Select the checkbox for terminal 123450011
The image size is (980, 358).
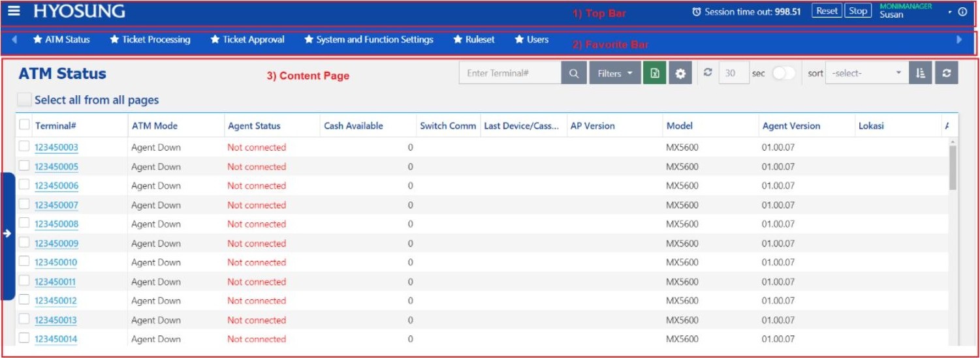(24, 280)
